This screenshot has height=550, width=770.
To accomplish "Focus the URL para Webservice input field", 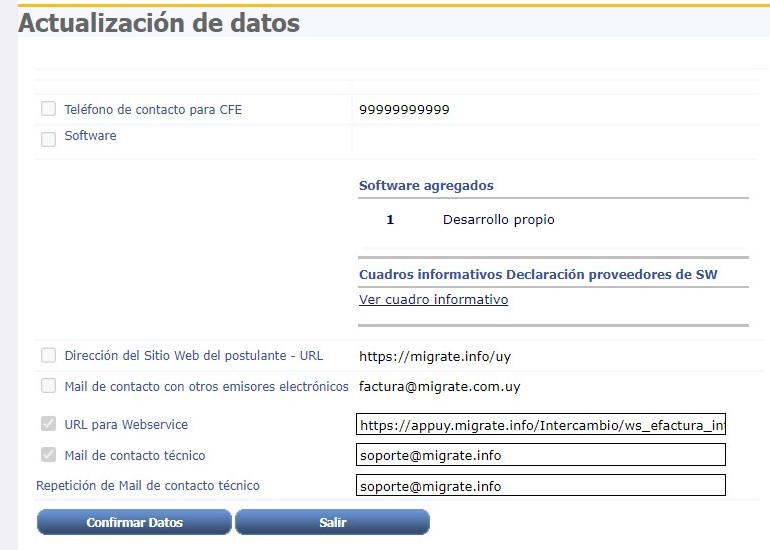I will click(540, 425).
